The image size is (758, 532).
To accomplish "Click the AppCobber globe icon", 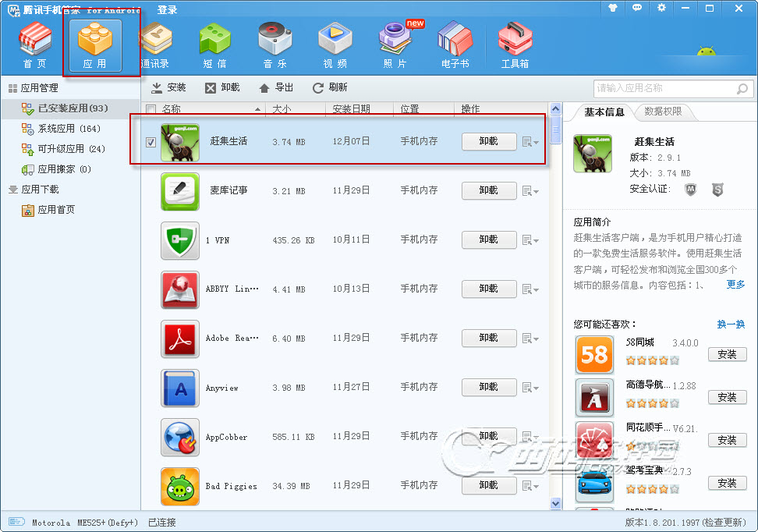I will (x=180, y=437).
